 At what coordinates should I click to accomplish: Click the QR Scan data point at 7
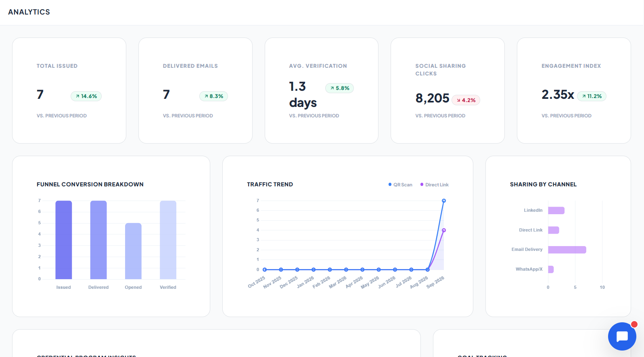tap(444, 200)
